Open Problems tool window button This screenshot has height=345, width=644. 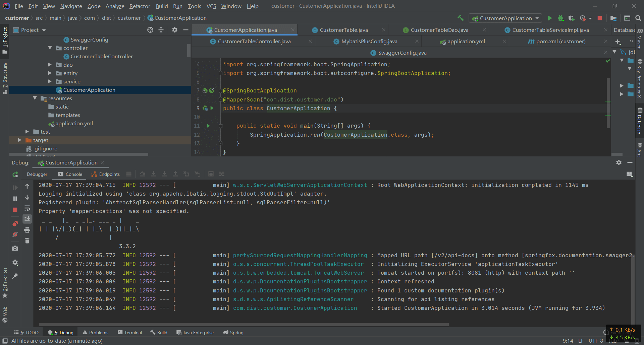pyautogui.click(x=95, y=333)
